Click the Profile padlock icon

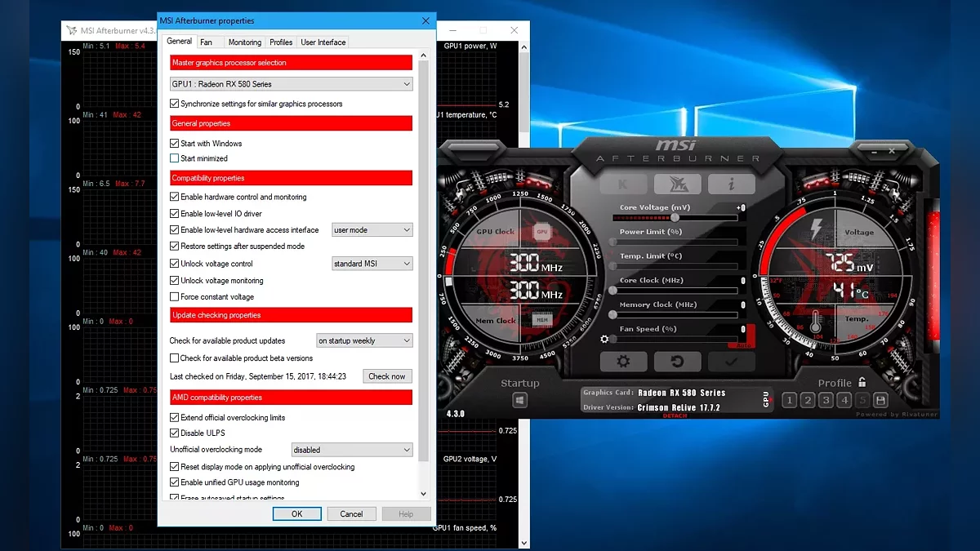(862, 382)
